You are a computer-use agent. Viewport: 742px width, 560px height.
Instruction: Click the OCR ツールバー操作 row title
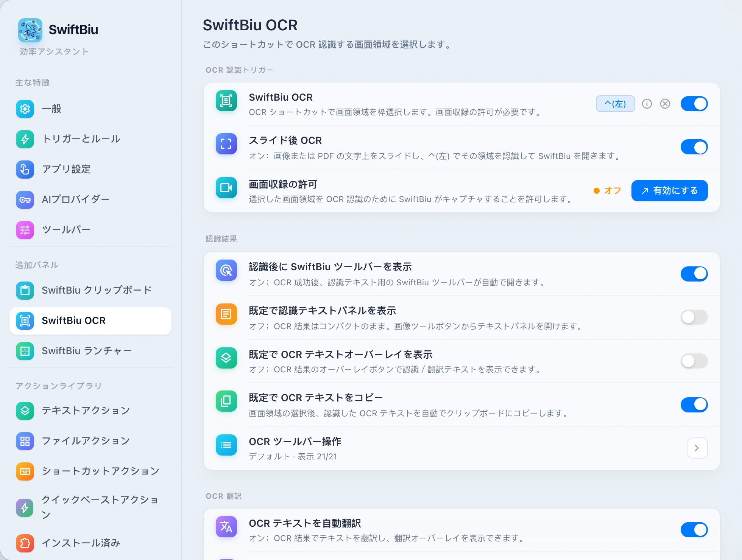click(x=295, y=442)
